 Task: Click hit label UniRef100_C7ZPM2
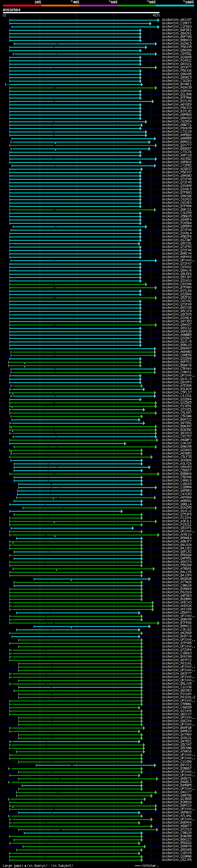177,166
